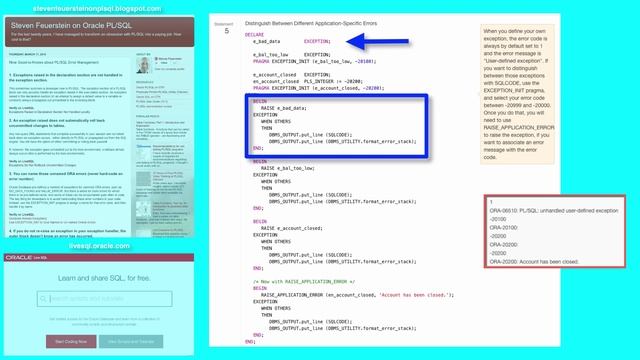Click the RAISE e_bal_too_low statement
The height and width of the screenshot is (360, 640).
(288, 168)
